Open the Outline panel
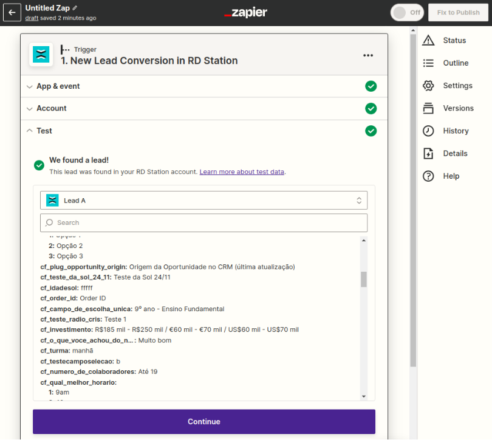Viewport: 492px width, 448px height. (x=450, y=63)
